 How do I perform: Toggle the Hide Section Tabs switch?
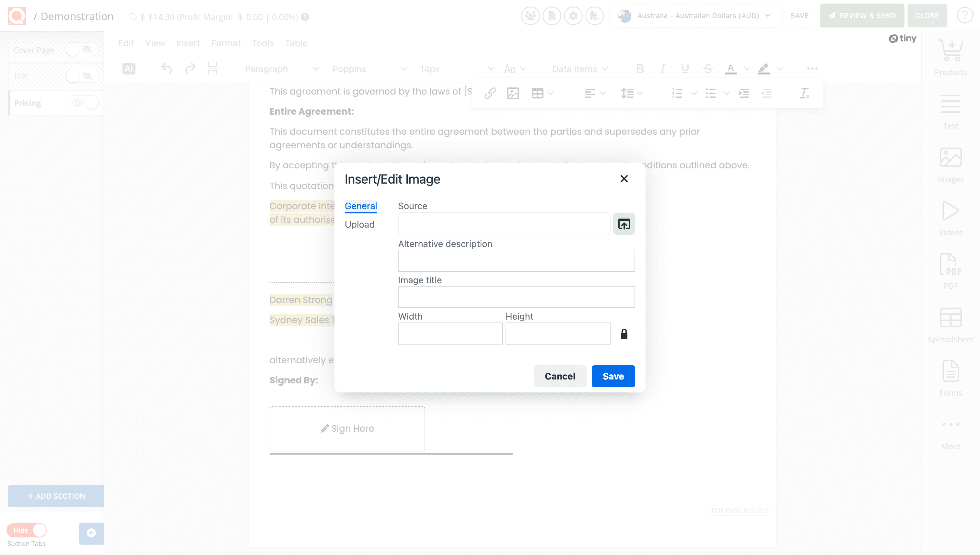[26, 530]
